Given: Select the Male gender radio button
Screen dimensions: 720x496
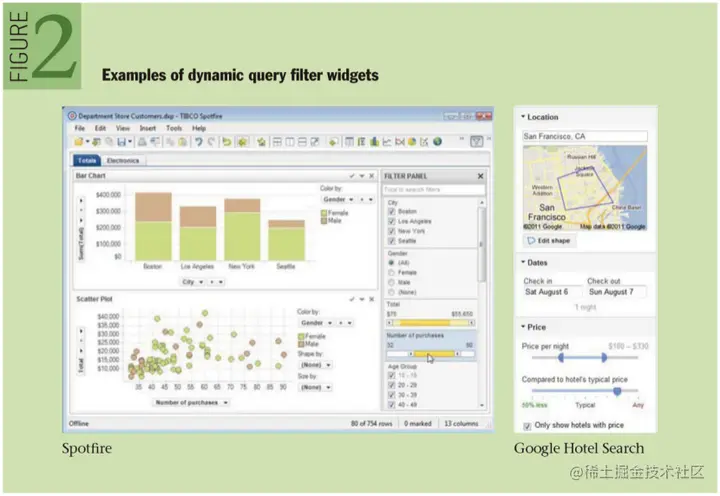Looking at the screenshot, I should point(391,282).
